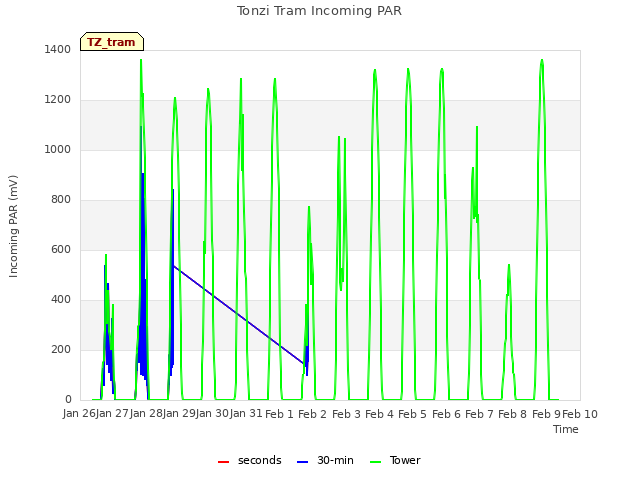
Task: Click the Feb 7 date tick label
Action: (479, 414)
